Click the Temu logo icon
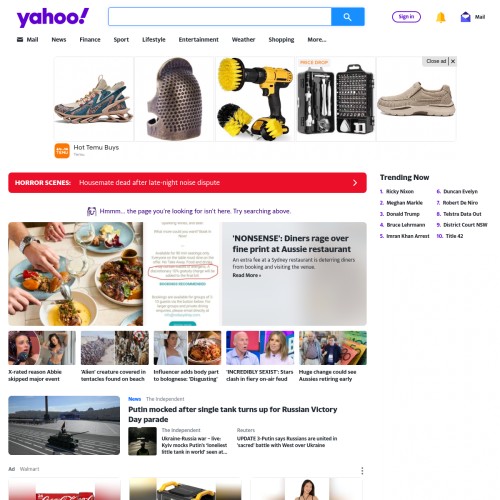Viewport: 500px width, 500px height. [x=62, y=151]
